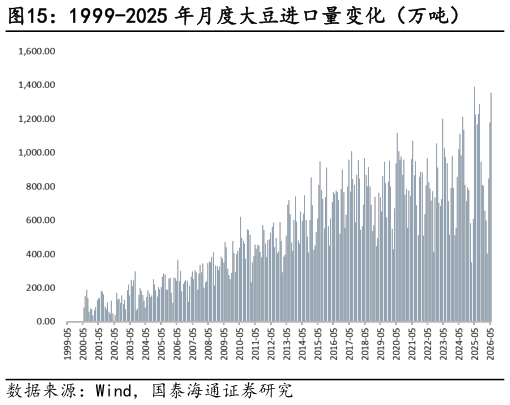Select the 2005-05 x-axis date label
This screenshot has width=510, height=405.
click(162, 344)
